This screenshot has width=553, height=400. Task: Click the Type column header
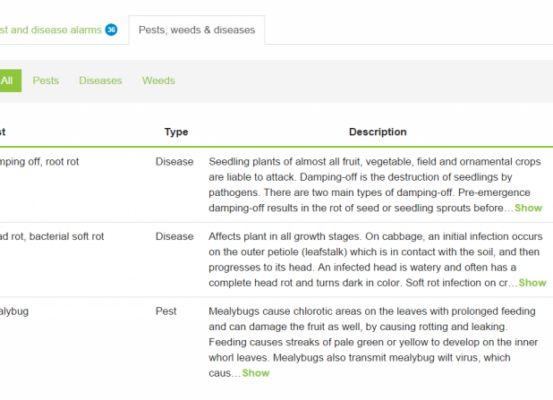[x=176, y=132]
